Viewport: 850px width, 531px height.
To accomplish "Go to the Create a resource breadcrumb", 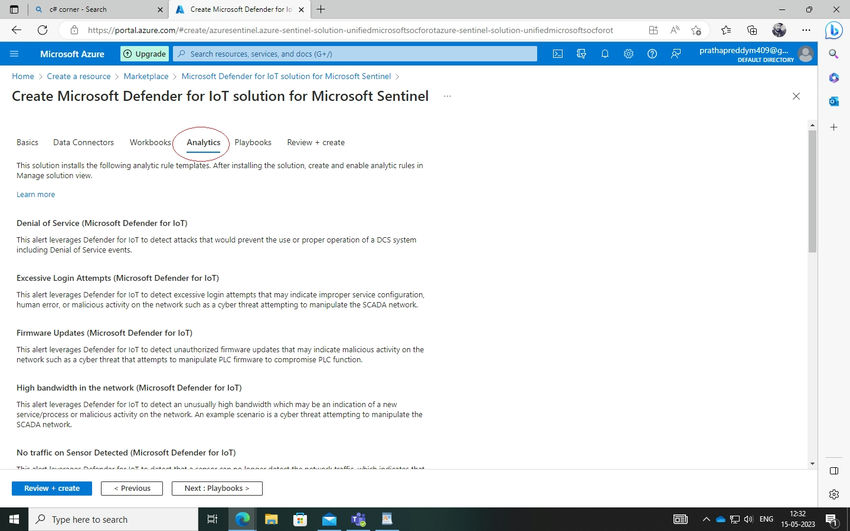I will [x=79, y=76].
